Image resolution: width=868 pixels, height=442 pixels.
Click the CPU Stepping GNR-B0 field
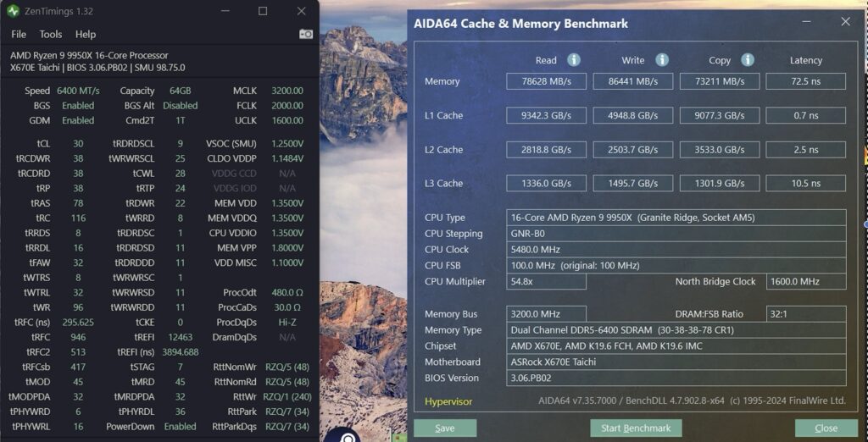pyautogui.click(x=676, y=234)
